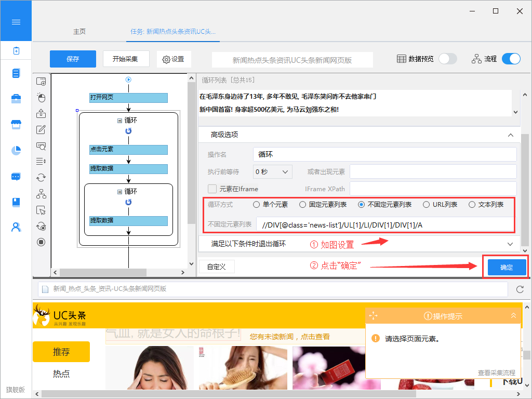Image resolution: width=532 pixels, height=399 pixels.
Task: Click the briefcase icon in left sidebar
Action: [x=16, y=99]
